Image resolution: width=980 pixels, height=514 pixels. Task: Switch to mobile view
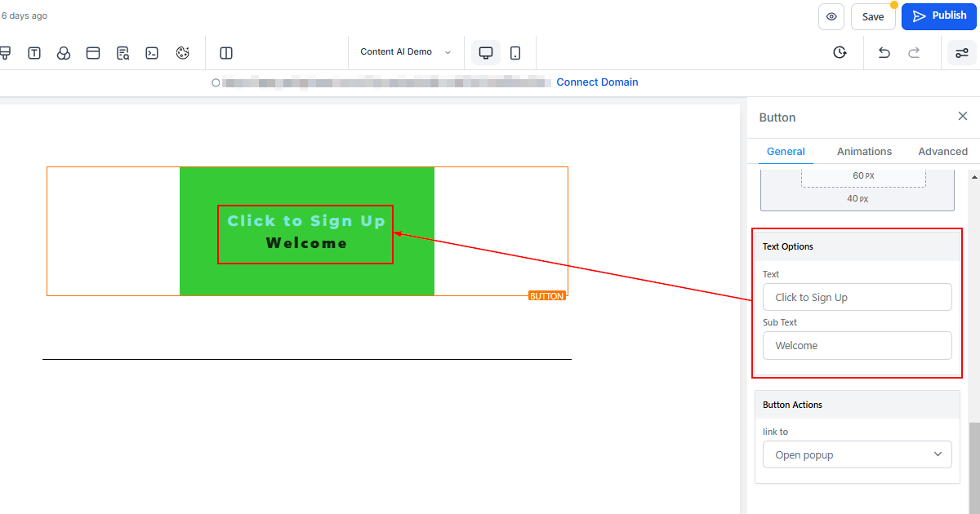click(515, 53)
